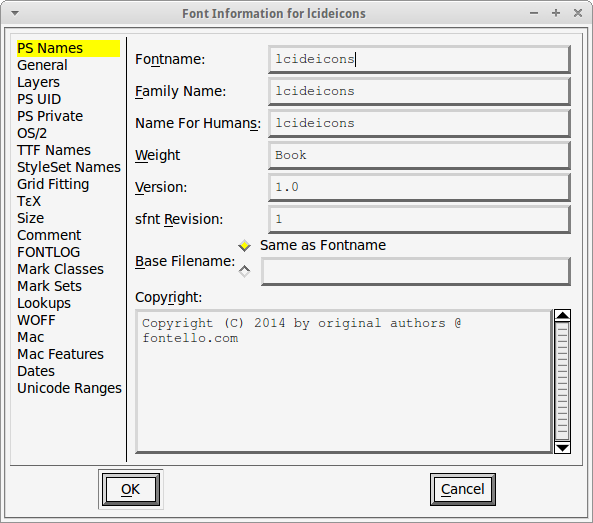Click the Fontname input field

click(x=419, y=59)
